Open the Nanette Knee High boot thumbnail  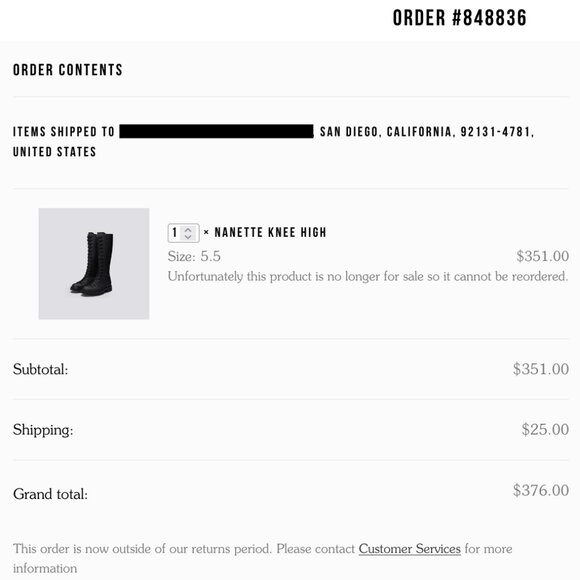pos(94,264)
